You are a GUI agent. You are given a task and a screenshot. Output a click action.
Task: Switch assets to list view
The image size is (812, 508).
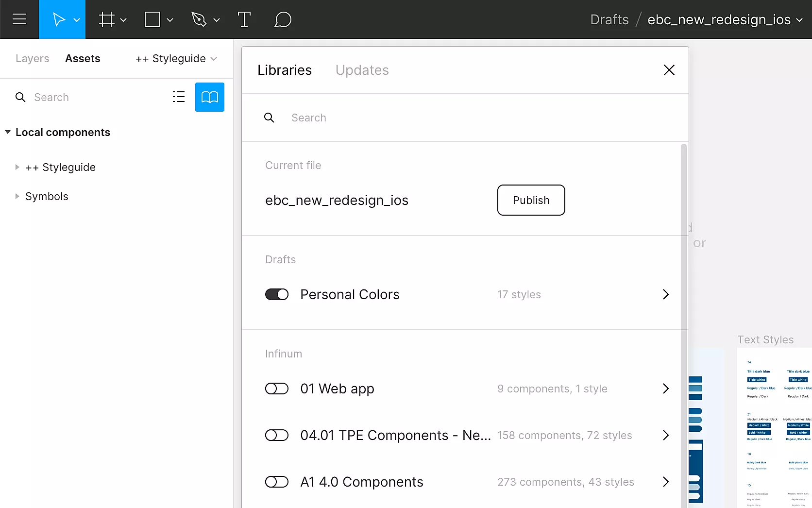179,97
